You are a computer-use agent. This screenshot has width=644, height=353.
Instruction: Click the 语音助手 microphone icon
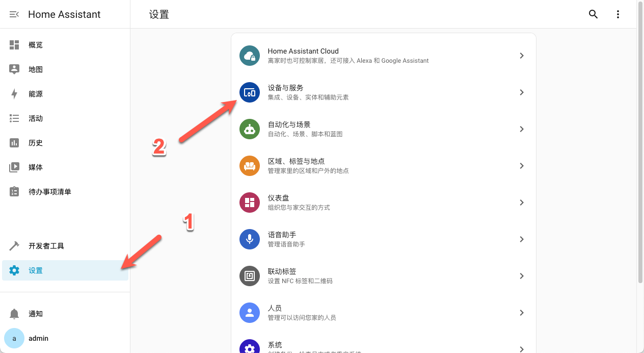pyautogui.click(x=249, y=239)
